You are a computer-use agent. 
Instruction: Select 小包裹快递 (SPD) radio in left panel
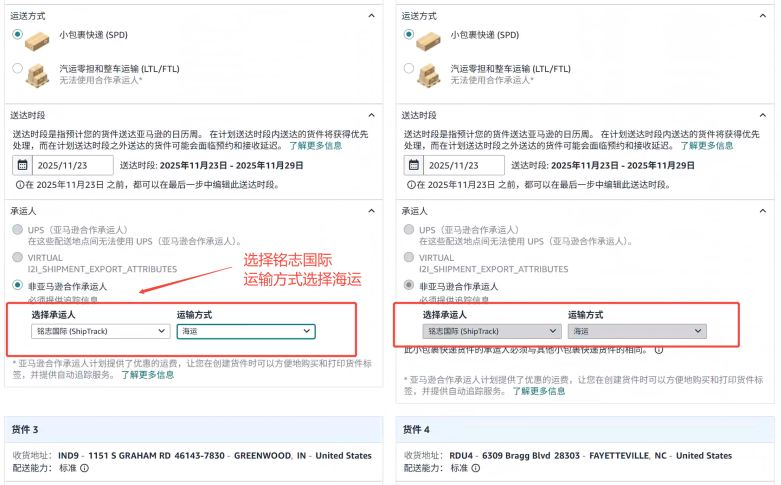coord(17,34)
